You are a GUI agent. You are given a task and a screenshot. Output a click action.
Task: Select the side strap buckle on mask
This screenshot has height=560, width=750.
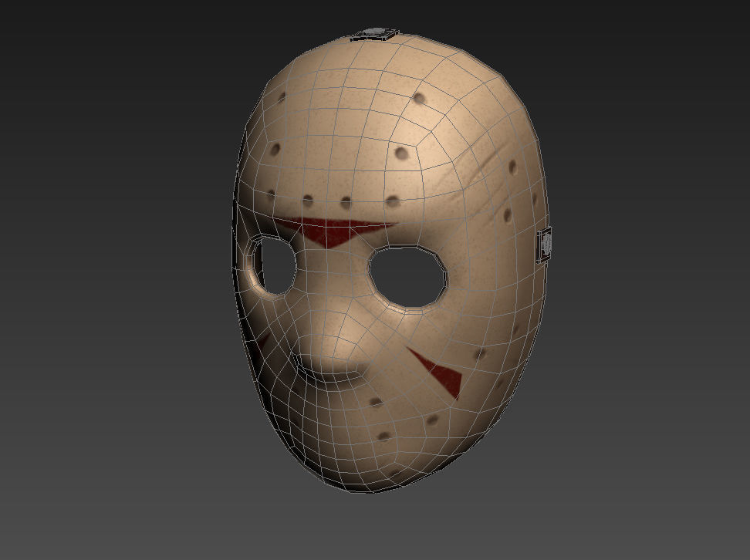(544, 245)
